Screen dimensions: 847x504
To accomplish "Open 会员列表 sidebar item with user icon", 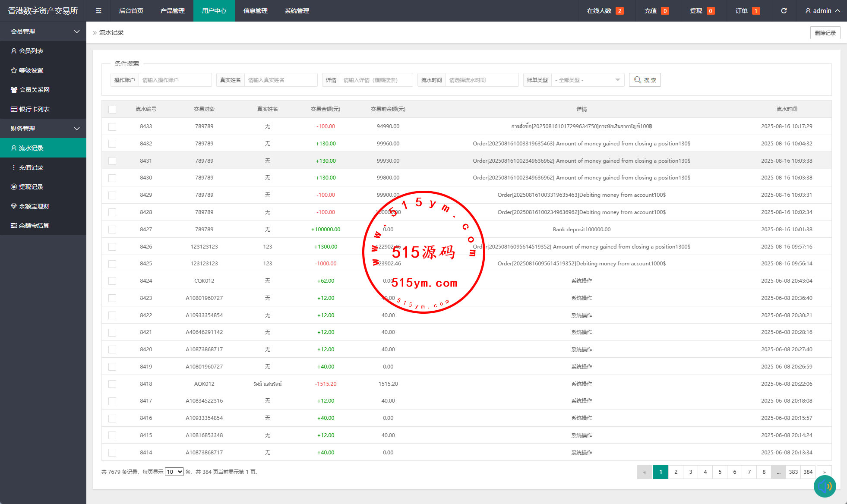I will (31, 51).
